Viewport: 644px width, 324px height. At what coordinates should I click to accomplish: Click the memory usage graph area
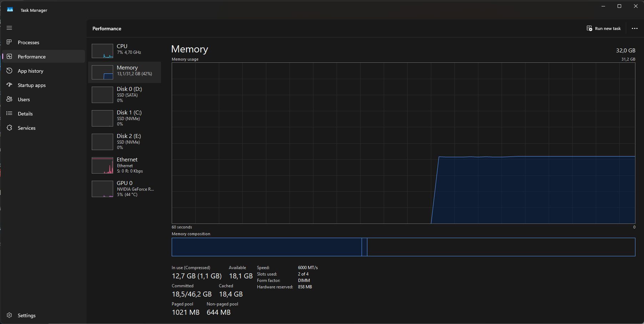(x=403, y=143)
